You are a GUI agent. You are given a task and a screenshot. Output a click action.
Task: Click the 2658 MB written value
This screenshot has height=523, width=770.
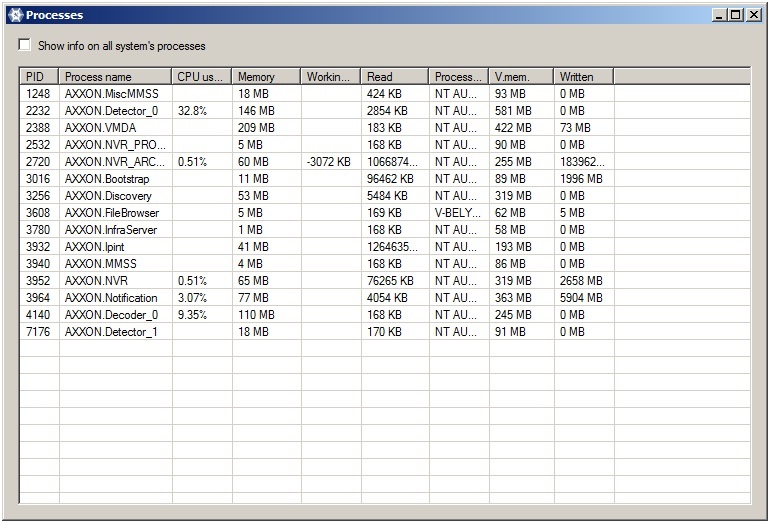581,281
